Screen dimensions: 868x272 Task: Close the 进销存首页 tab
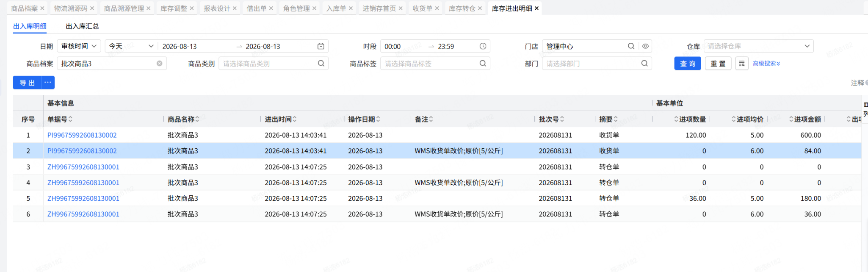pyautogui.click(x=401, y=8)
